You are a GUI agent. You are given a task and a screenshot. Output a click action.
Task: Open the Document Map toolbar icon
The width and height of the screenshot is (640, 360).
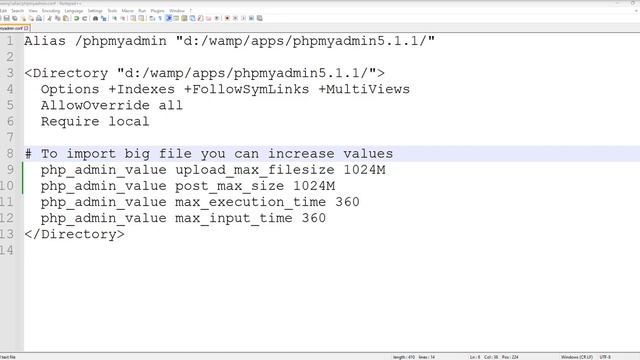[184, 18]
